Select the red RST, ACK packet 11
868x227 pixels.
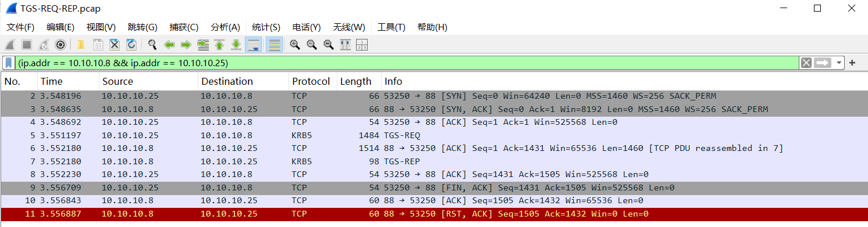(x=434, y=214)
